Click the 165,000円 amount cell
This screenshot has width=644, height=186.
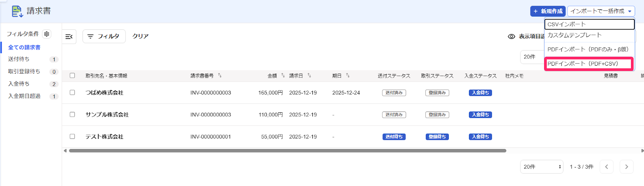click(270, 93)
